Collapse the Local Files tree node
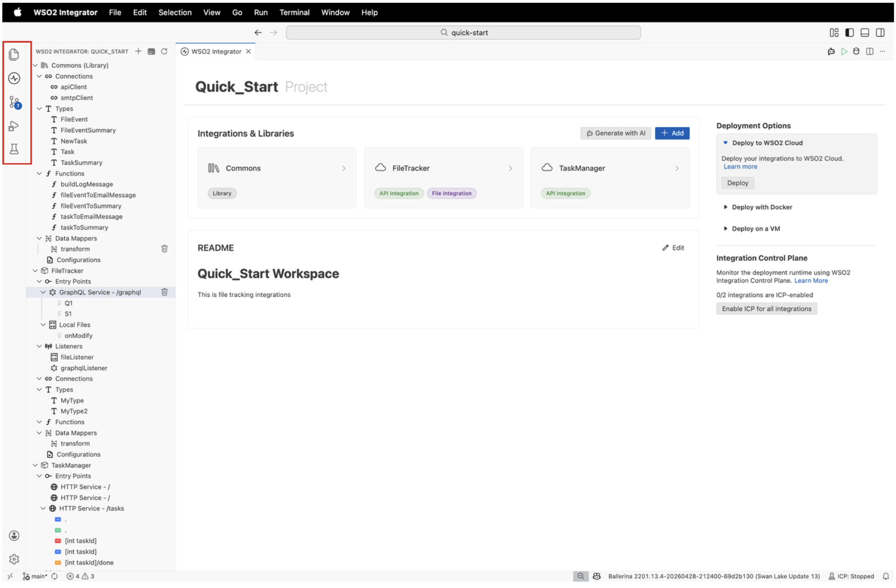Screen dimensions: 896x588 [43, 325]
